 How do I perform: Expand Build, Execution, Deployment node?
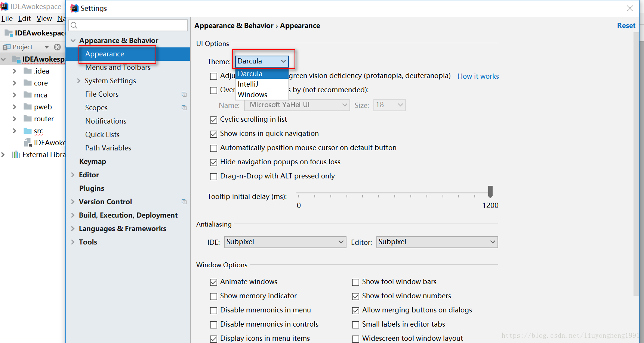pos(73,215)
